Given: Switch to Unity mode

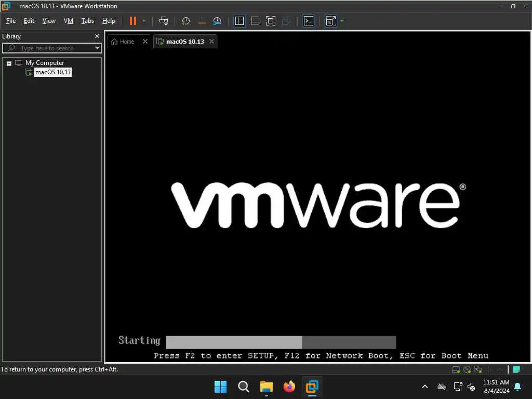Looking at the screenshot, I should (286, 21).
